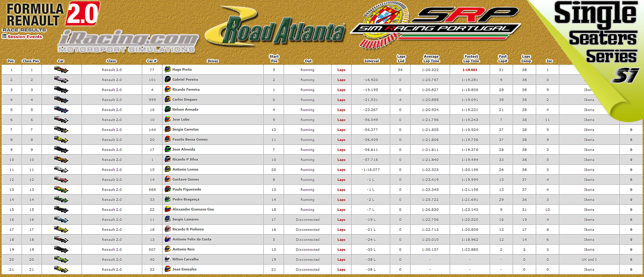Viewport: 644px width, 277px height.
Task: Open the Session Events link
Action: point(25,37)
